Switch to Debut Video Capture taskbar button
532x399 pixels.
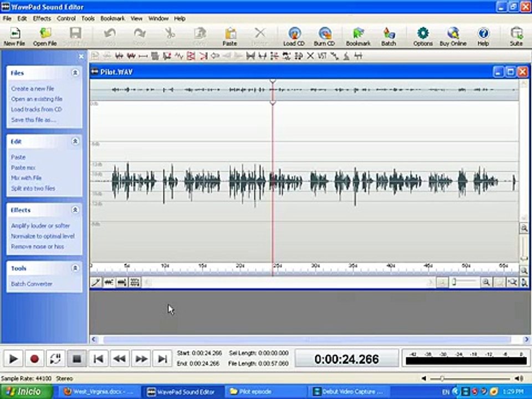pyautogui.click(x=349, y=392)
